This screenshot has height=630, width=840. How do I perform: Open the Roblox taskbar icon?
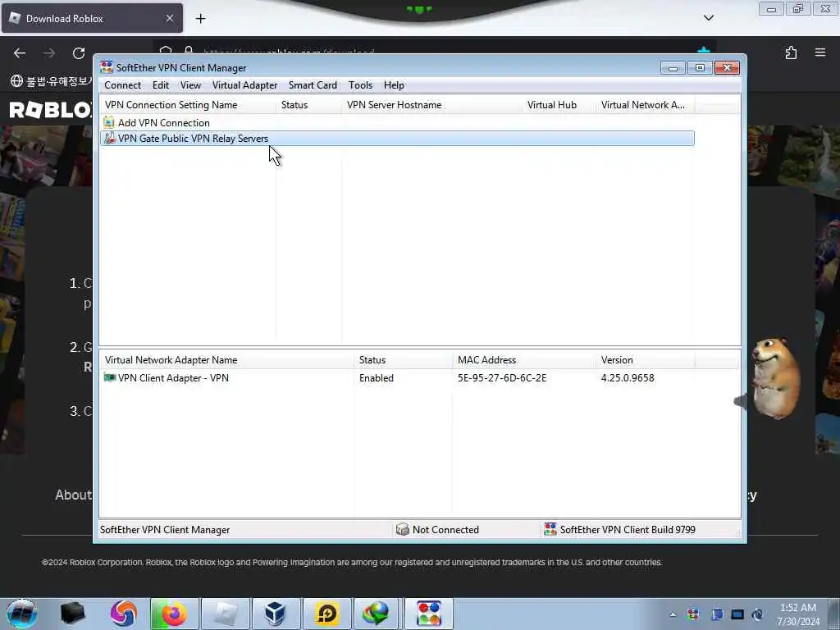click(226, 614)
